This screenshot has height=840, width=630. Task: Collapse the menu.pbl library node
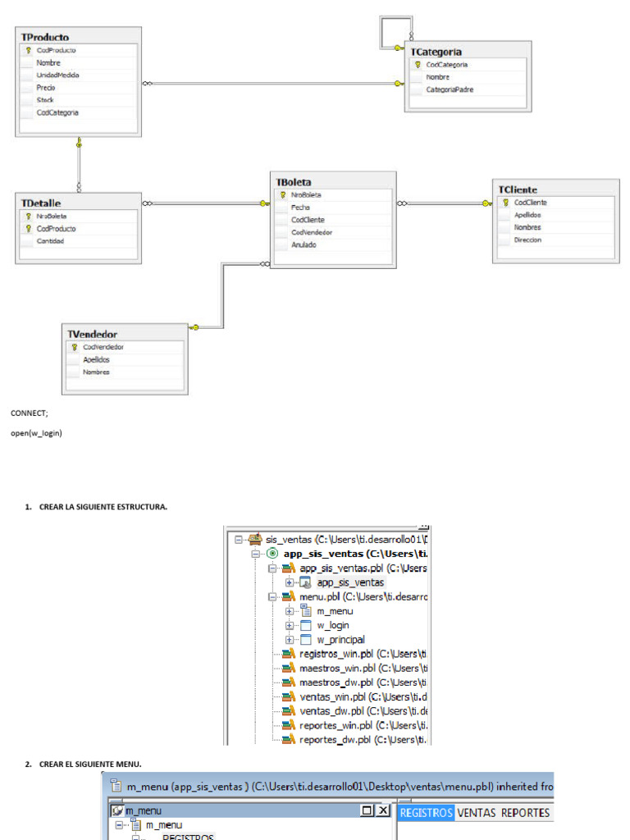pyautogui.click(x=272, y=597)
